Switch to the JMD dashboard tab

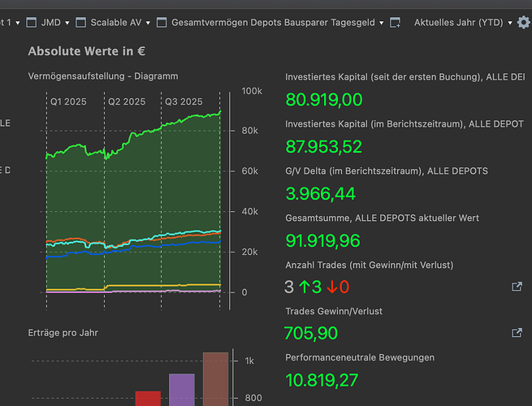[x=50, y=23]
